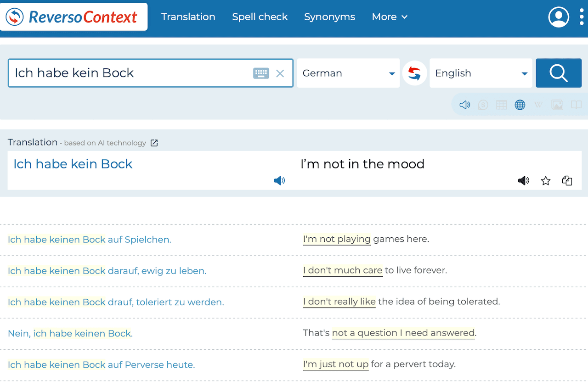Select the context globe icon
The height and width of the screenshot is (386, 588).
[520, 104]
